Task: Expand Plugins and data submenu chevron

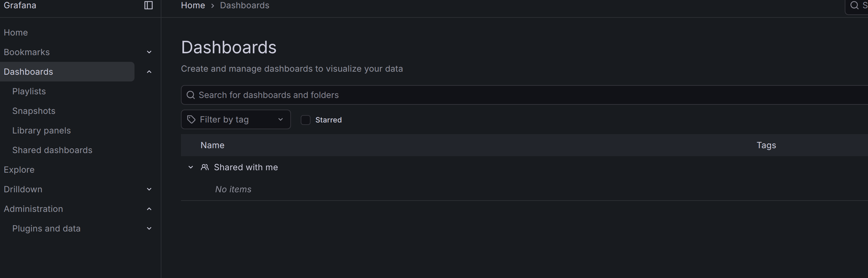Action: 149,228
